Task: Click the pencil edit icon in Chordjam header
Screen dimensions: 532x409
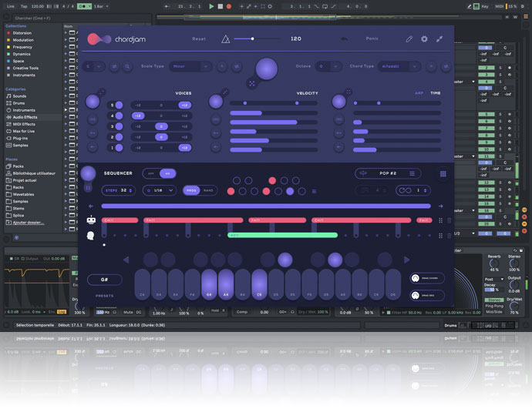Action: coord(409,39)
